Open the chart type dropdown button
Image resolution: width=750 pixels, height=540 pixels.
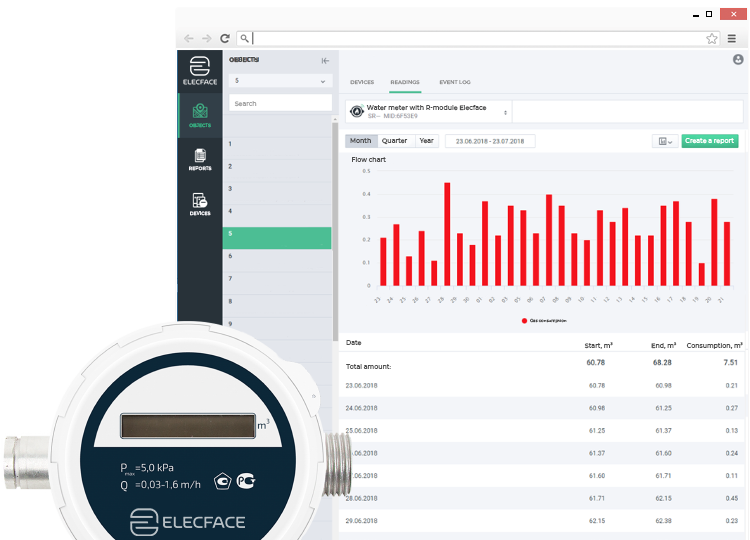665,141
